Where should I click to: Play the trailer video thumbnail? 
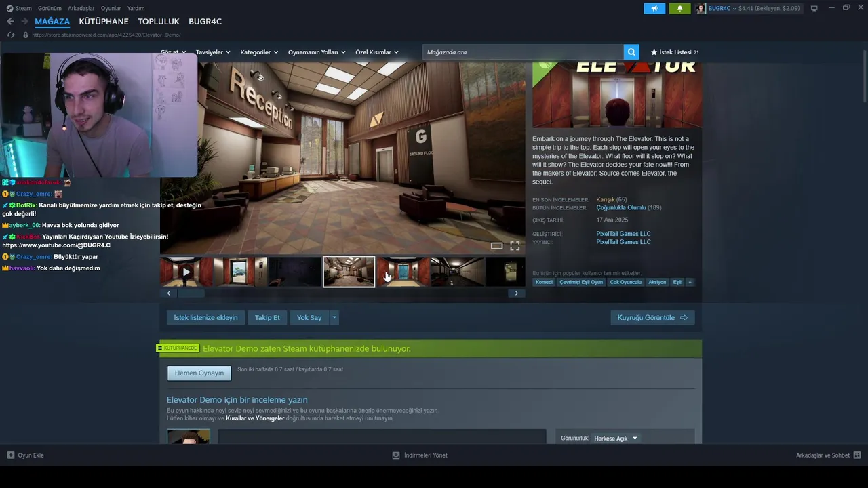click(x=186, y=272)
